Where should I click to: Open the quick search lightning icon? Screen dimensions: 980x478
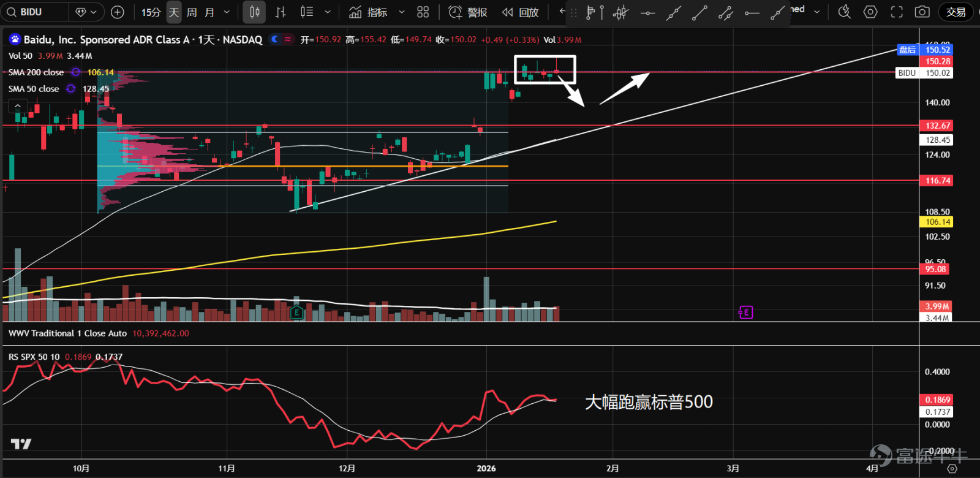pos(844,12)
